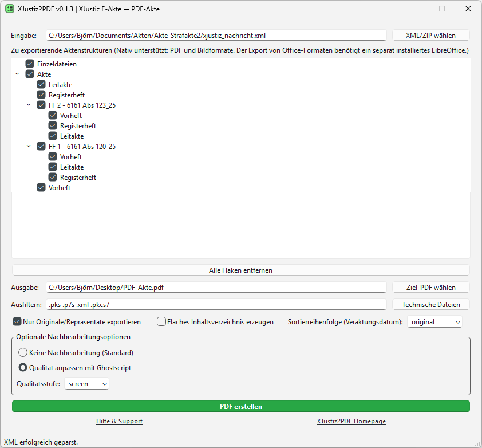Screen dimensions: 482x448
Task: Select 'Qualität anpassen mit Ghostscript'
Action: coord(22,367)
